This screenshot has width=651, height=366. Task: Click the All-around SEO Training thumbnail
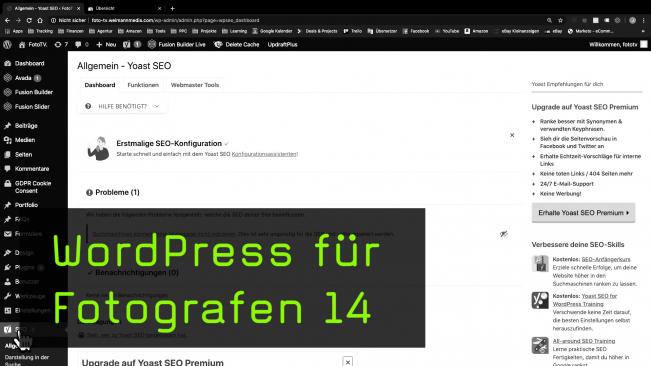pos(540,345)
